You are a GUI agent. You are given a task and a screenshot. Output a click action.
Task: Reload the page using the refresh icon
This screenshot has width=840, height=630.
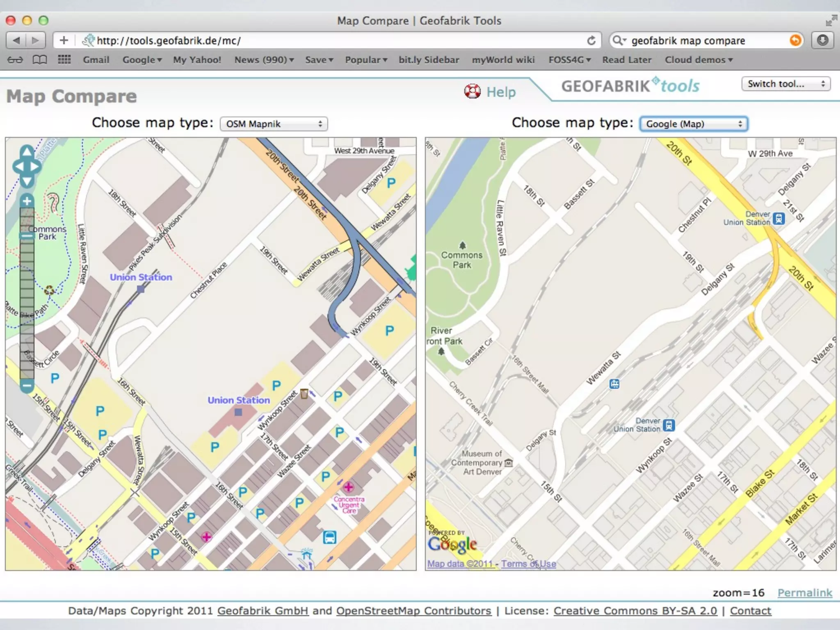point(591,41)
